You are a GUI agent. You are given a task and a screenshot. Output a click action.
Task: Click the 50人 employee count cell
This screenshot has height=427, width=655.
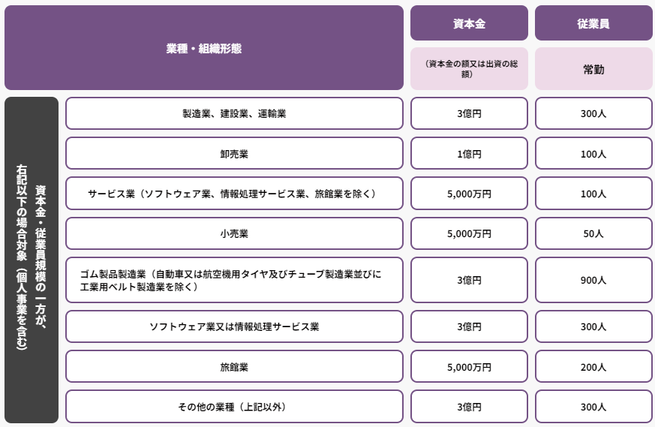[x=592, y=234]
